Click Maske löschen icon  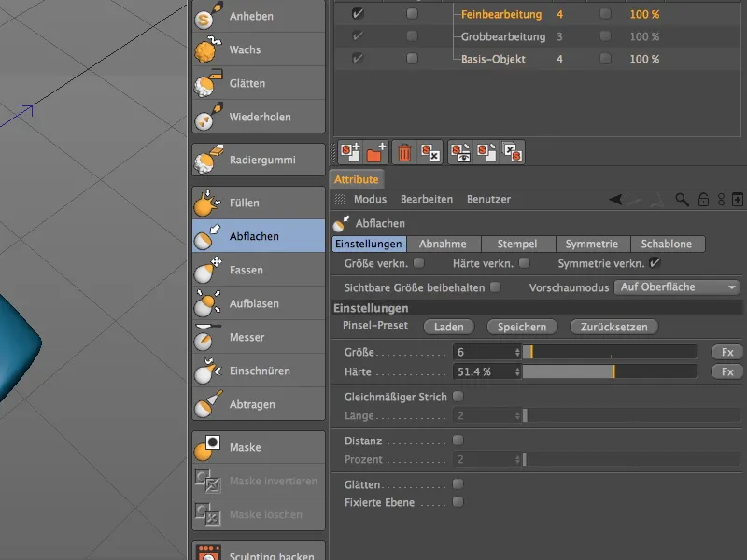[x=207, y=514]
